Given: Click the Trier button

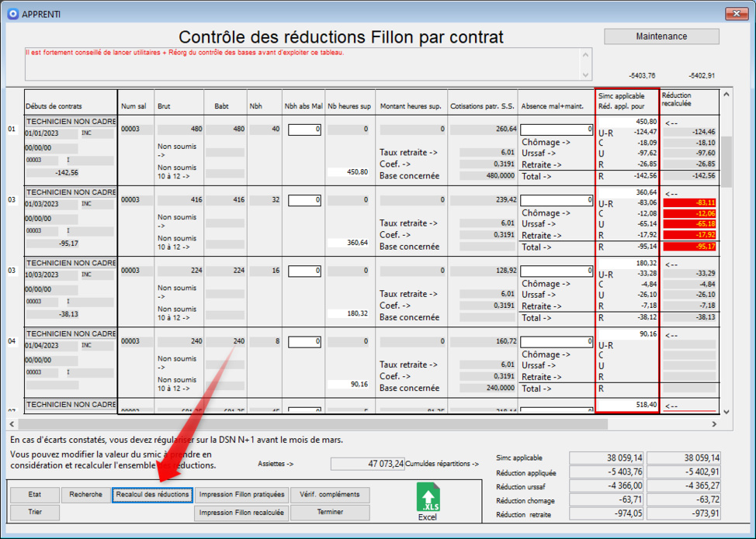Looking at the screenshot, I should point(34,513).
